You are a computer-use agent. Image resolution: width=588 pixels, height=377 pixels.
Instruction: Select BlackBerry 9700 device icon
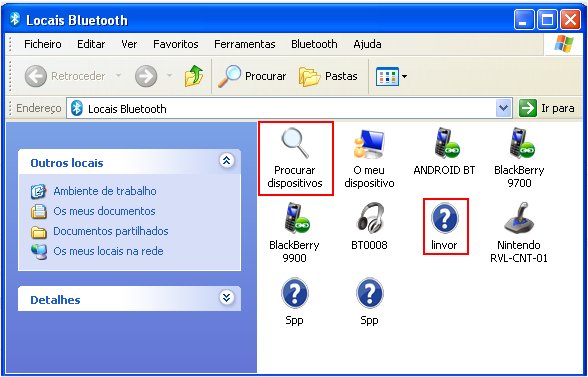521,143
